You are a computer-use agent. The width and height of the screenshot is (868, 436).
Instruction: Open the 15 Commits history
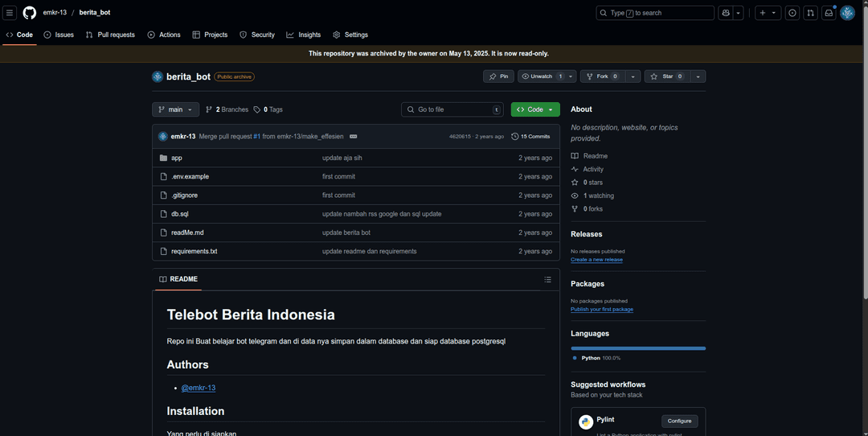point(530,136)
